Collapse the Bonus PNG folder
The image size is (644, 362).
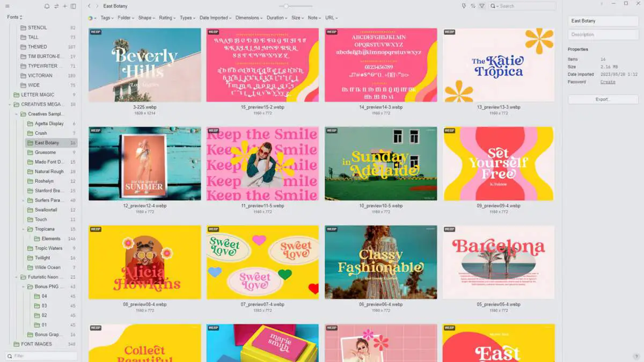24,287
